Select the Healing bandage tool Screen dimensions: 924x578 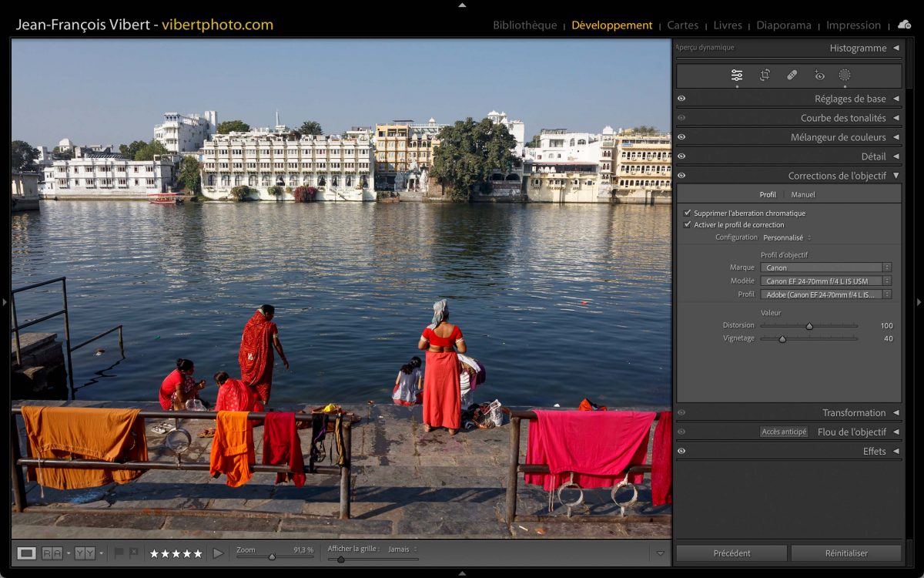792,75
